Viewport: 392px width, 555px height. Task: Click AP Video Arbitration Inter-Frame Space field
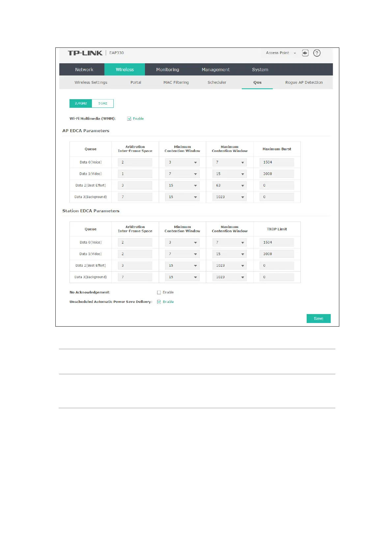135,174
